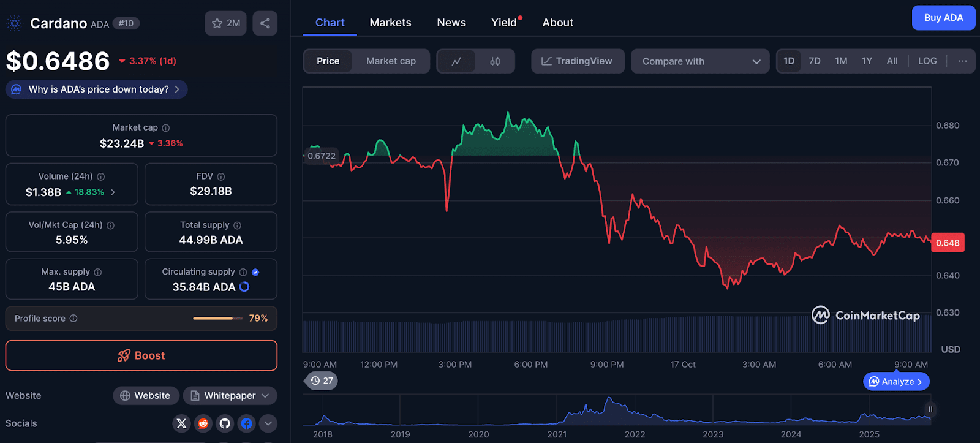This screenshot has height=443, width=980.
Task: Open Cardano's Reddit social icon
Action: click(203, 423)
